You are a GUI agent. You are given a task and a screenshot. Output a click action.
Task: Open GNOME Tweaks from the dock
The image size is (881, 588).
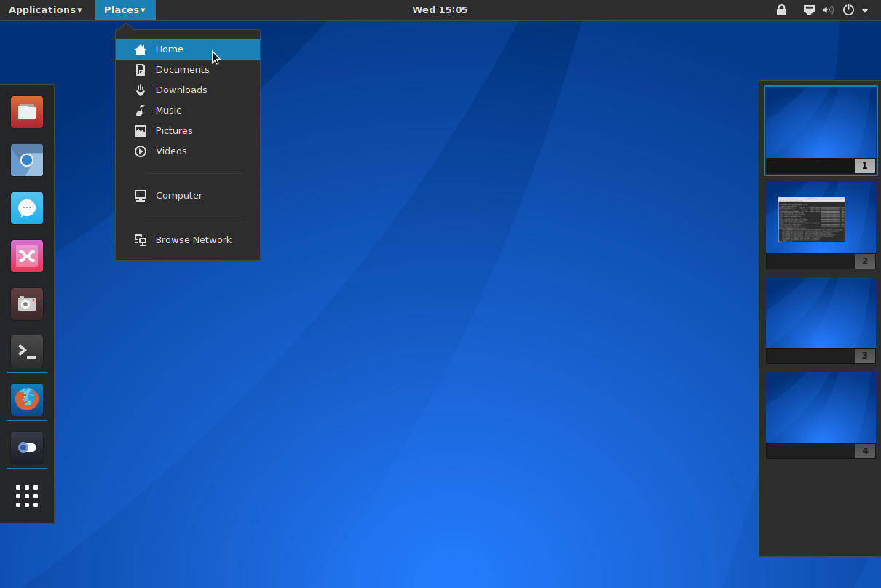click(26, 448)
